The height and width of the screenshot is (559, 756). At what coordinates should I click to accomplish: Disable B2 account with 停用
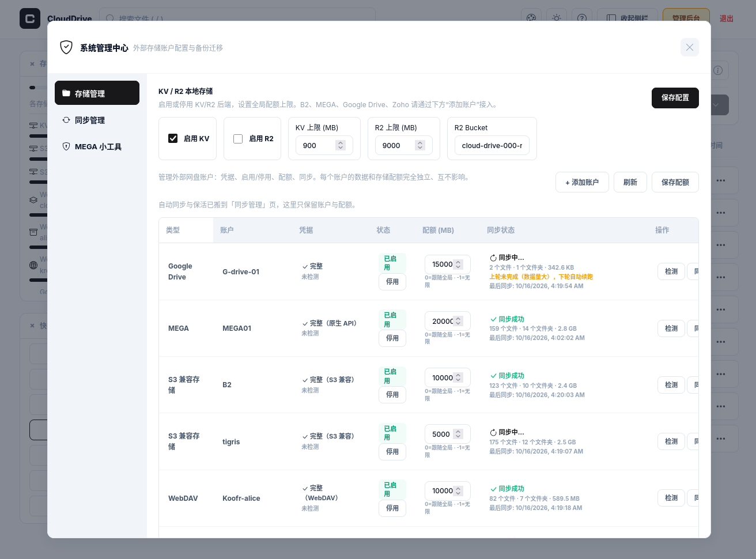pyautogui.click(x=392, y=395)
